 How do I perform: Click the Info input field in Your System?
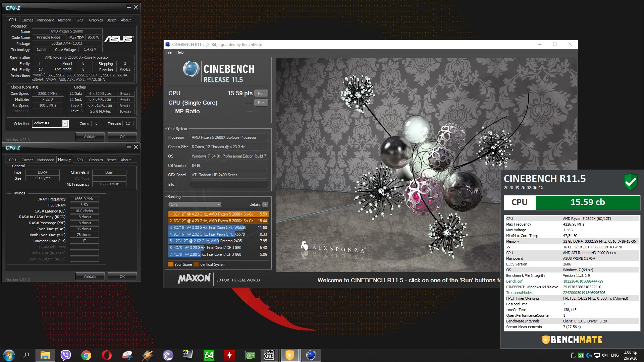(229, 184)
